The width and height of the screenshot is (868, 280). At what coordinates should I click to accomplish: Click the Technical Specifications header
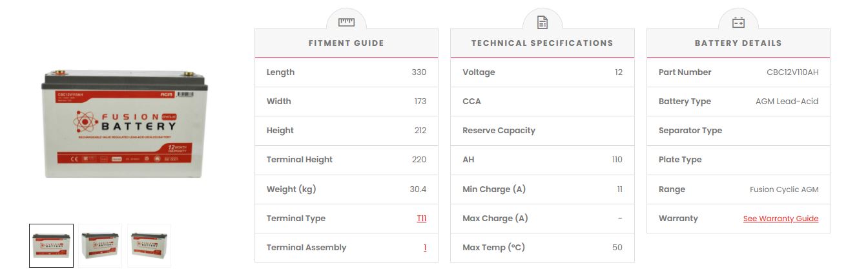[x=542, y=43]
